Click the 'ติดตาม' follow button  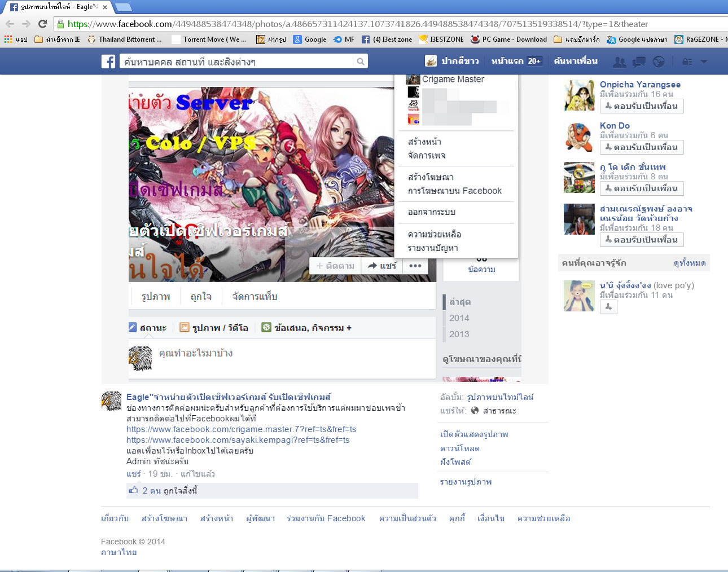pyautogui.click(x=335, y=266)
